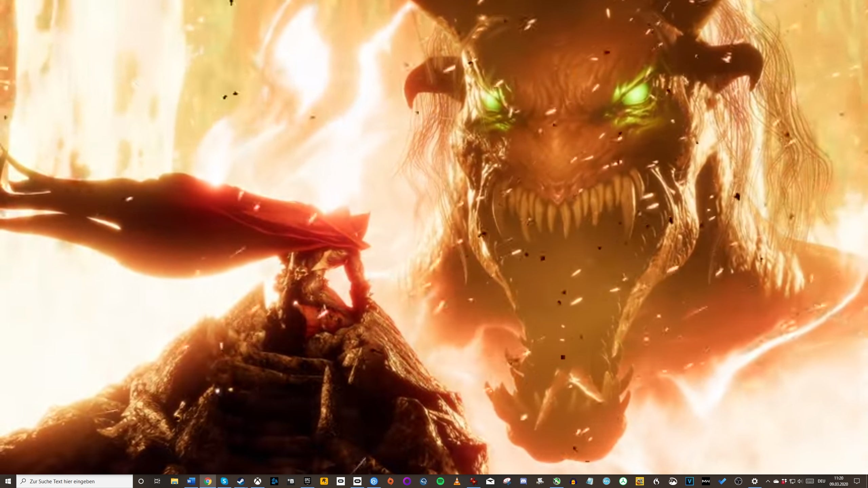Switch to the Google Chrome window
The width and height of the screenshot is (868, 488).
coord(208,481)
